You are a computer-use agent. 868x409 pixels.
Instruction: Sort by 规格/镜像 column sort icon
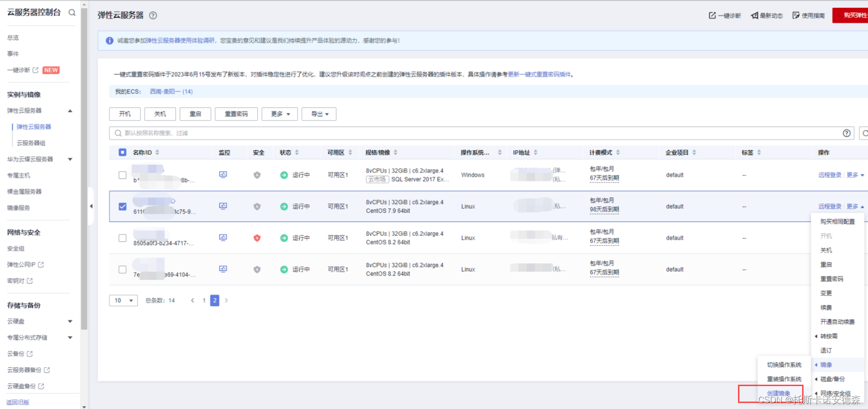[396, 152]
